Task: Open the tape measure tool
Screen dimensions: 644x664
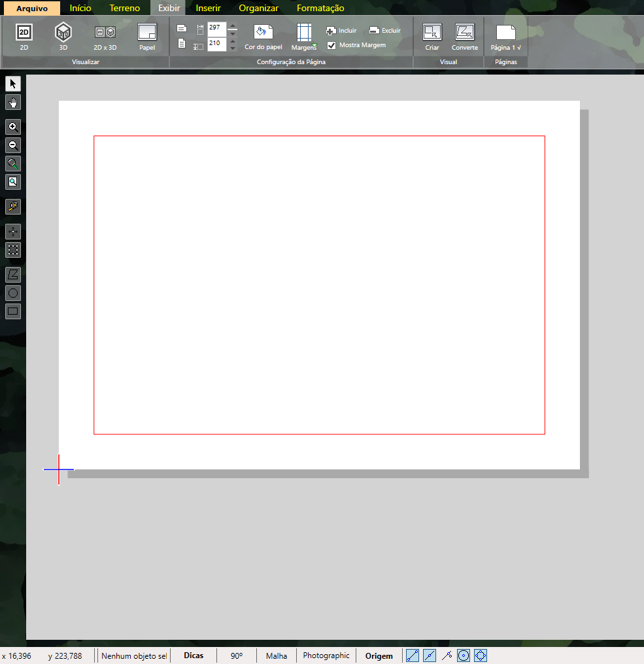Action: 13,207
